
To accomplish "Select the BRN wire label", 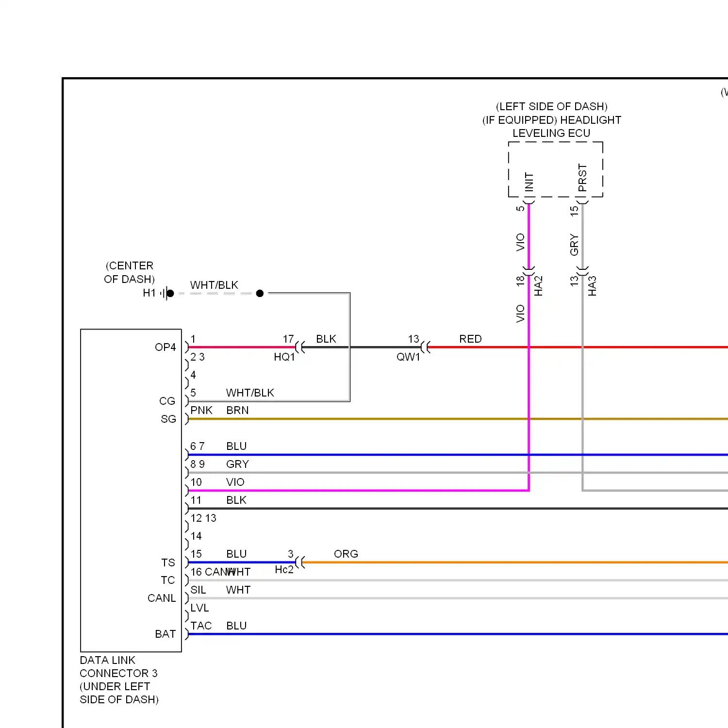I will pos(237,410).
